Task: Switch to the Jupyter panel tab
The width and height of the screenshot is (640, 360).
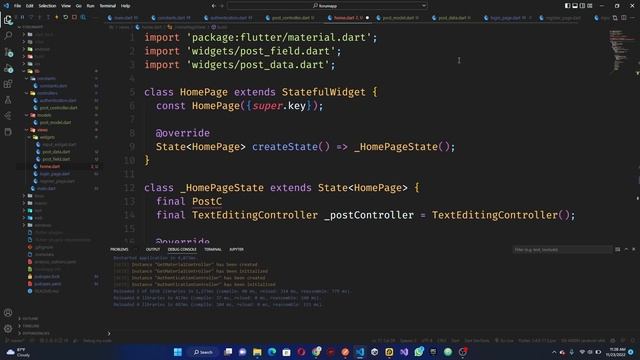Action: (236, 249)
